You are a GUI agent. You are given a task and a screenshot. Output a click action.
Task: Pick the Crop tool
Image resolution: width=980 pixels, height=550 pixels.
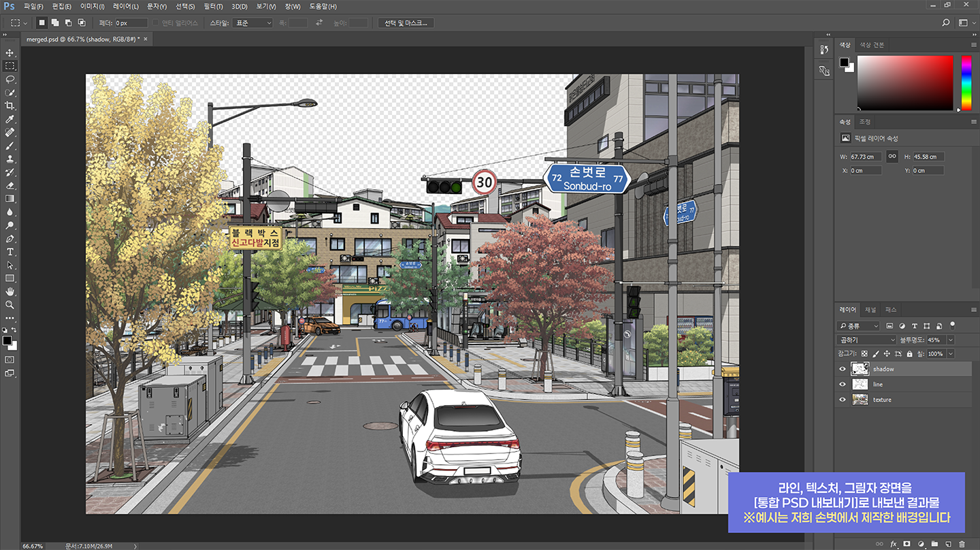click(x=10, y=106)
